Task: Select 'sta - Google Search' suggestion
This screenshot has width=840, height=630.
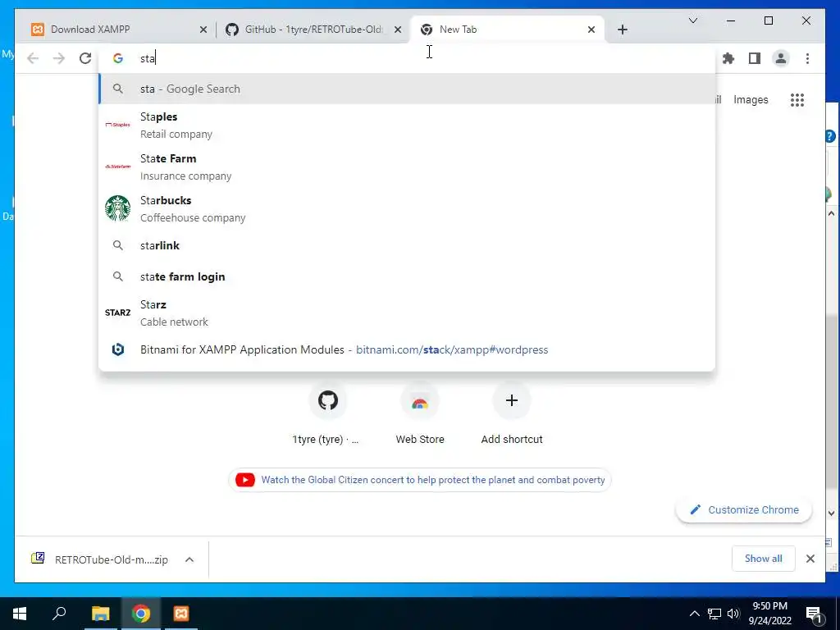Action: [x=407, y=89]
